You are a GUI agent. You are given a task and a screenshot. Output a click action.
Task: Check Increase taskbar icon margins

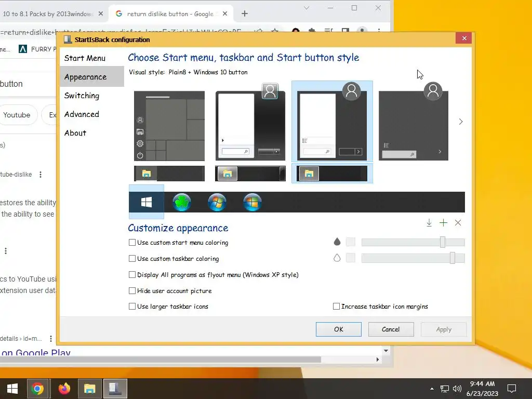336,307
